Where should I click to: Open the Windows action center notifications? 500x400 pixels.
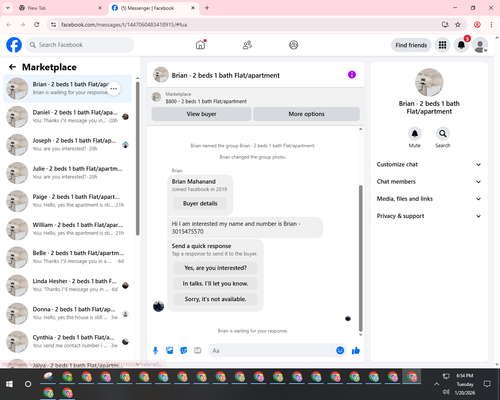point(487,384)
